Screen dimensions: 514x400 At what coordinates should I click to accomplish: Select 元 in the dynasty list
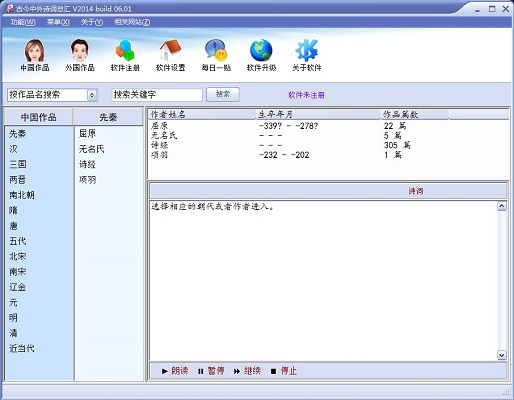(13, 302)
